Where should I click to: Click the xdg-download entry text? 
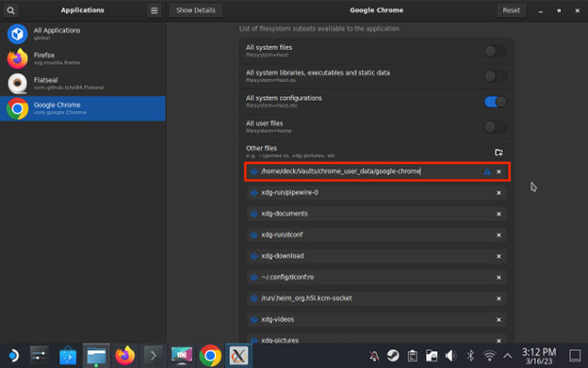[283, 256]
